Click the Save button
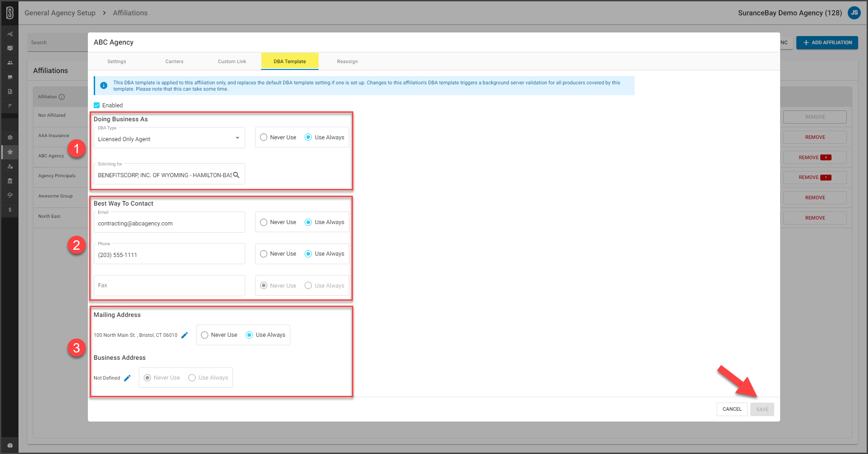 [x=762, y=409]
